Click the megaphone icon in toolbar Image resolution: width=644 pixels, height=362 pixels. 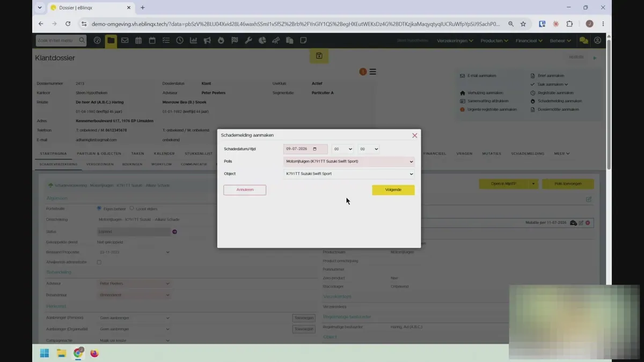[x=207, y=40]
